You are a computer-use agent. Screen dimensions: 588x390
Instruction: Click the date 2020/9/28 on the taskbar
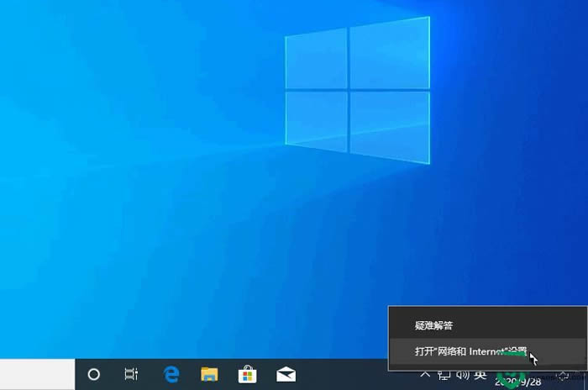tap(521, 381)
